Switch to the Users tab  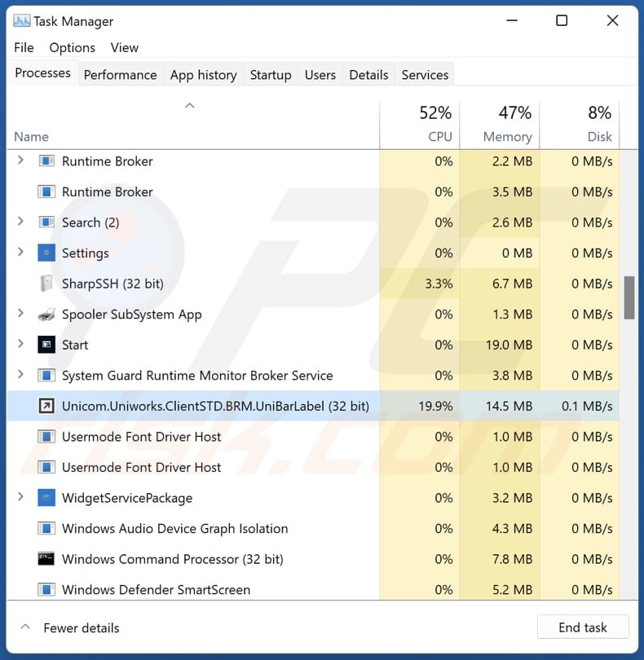point(320,74)
